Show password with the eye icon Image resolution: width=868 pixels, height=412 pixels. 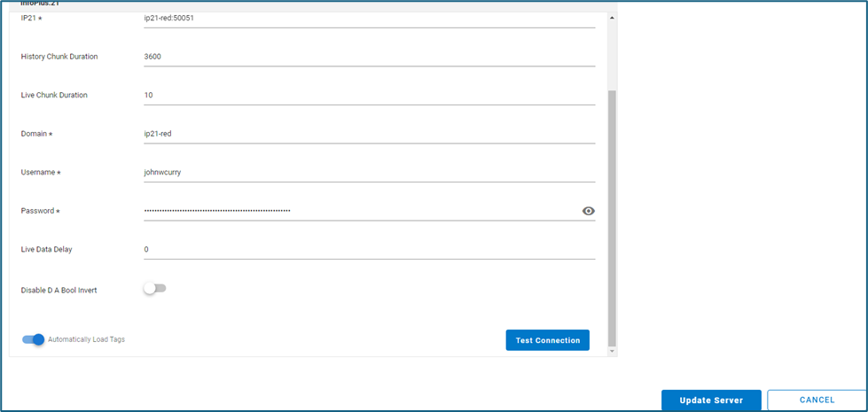click(589, 211)
